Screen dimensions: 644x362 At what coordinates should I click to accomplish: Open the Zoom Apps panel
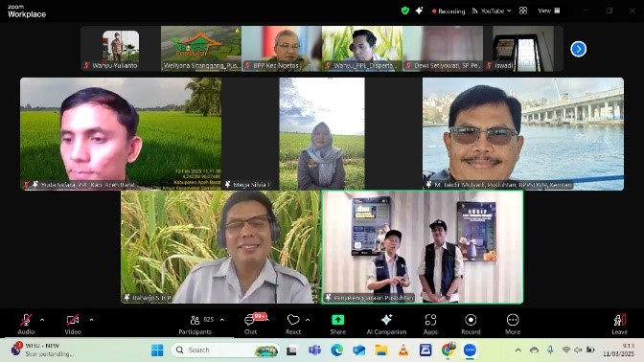click(x=430, y=324)
